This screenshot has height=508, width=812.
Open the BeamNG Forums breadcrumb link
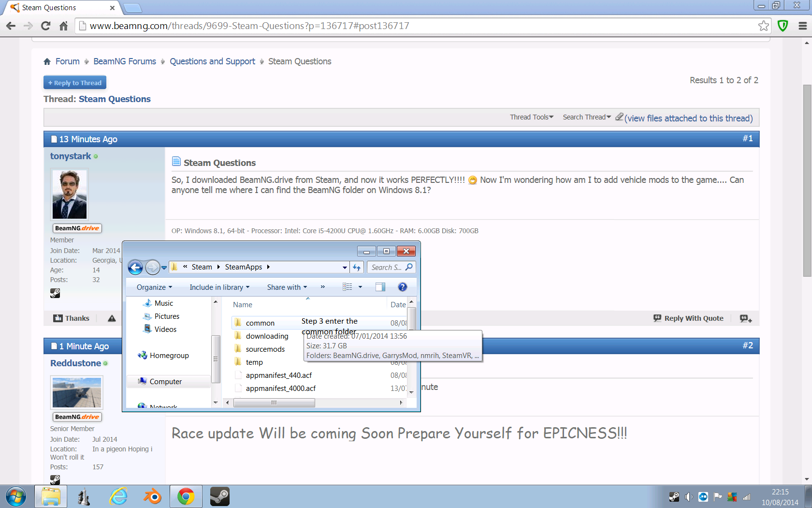click(125, 61)
